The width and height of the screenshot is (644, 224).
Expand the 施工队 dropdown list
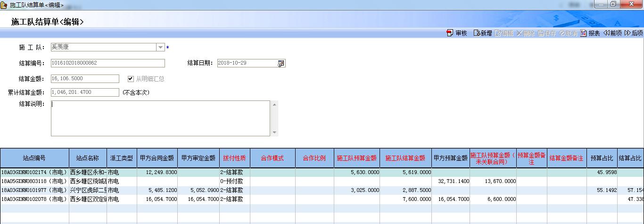(160, 48)
